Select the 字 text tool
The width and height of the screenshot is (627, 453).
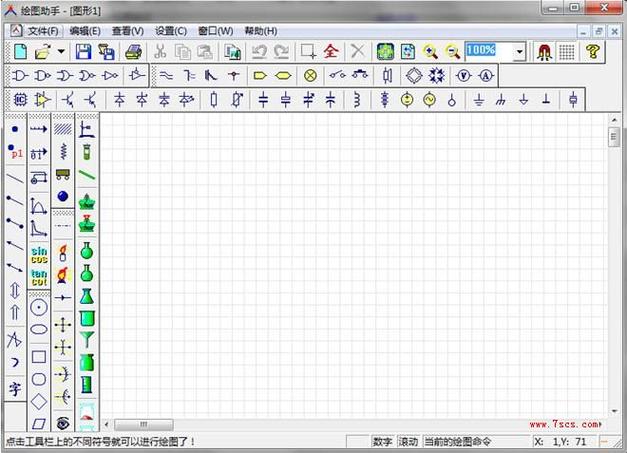coord(15,389)
